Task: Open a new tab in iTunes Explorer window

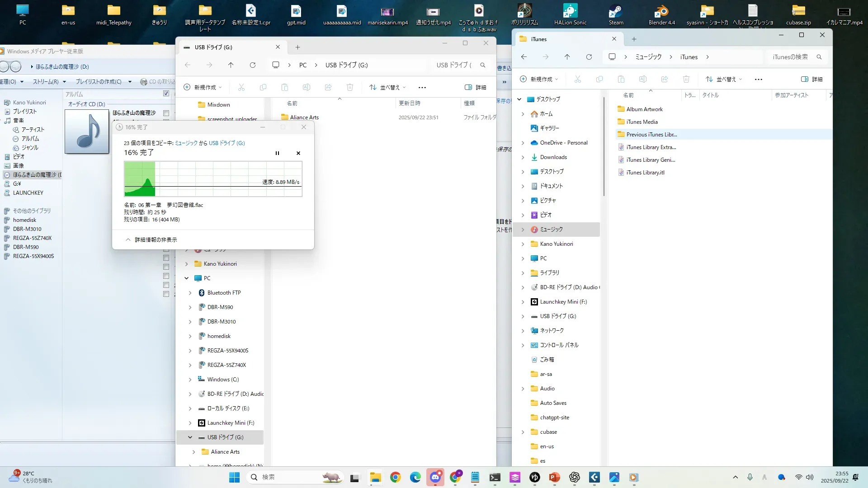Action: point(634,39)
